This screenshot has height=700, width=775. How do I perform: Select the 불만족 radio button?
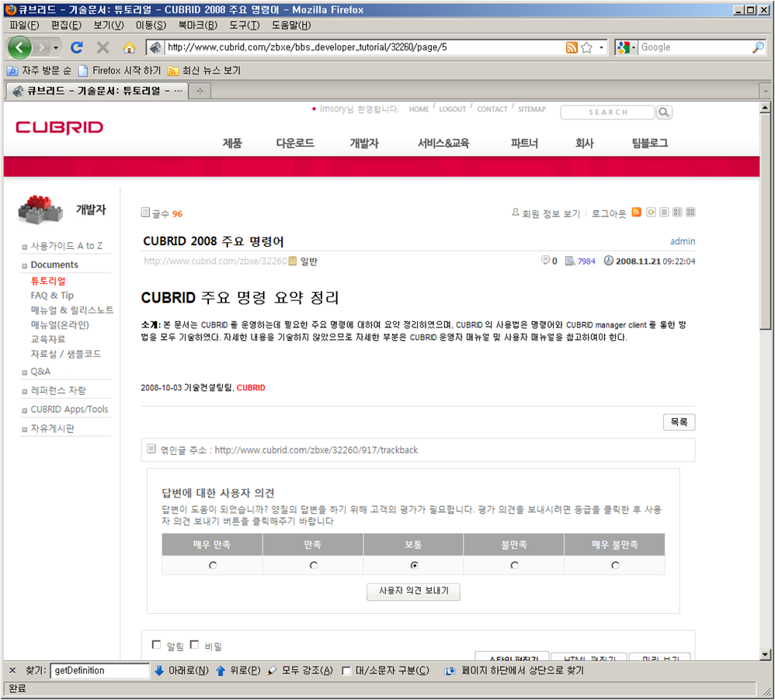514,566
